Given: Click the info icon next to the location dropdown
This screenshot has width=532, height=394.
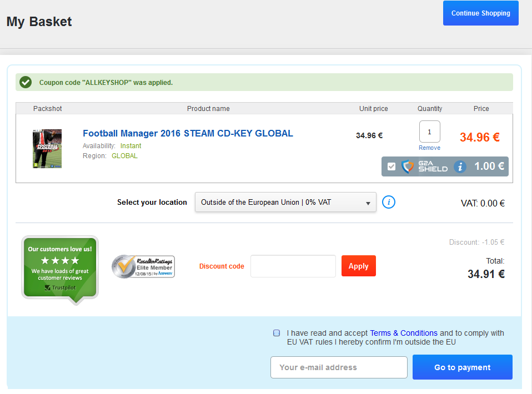Looking at the screenshot, I should pos(389,202).
